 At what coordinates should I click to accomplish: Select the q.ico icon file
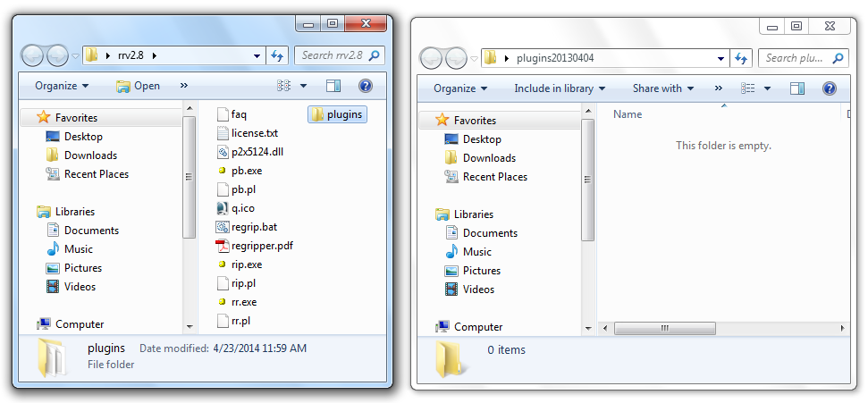[236, 209]
